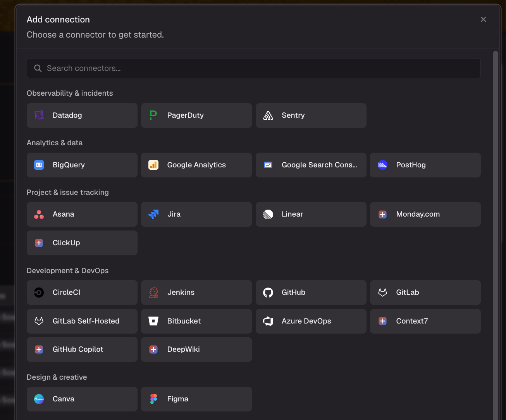506x420 pixels.
Task: Click the ClickUp connector name
Action: point(66,243)
